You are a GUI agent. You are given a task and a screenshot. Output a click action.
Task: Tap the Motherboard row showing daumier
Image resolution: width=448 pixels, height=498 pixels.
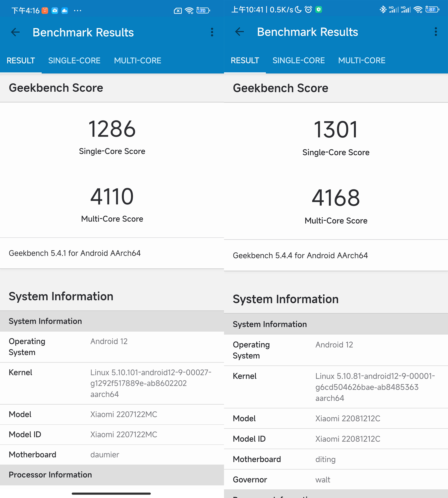point(112,454)
